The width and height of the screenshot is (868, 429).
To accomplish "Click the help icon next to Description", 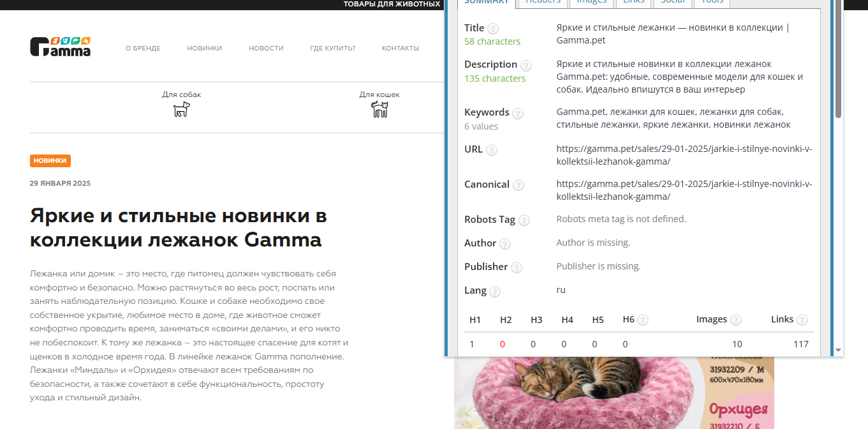I will 526,66.
